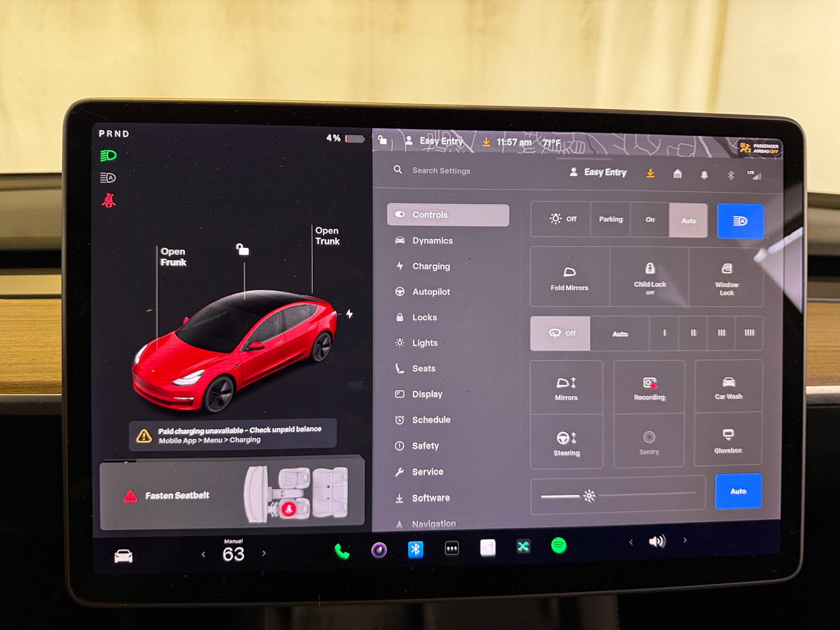840x630 pixels.
Task: Open Spotify in the bottom dock
Action: pos(559,545)
